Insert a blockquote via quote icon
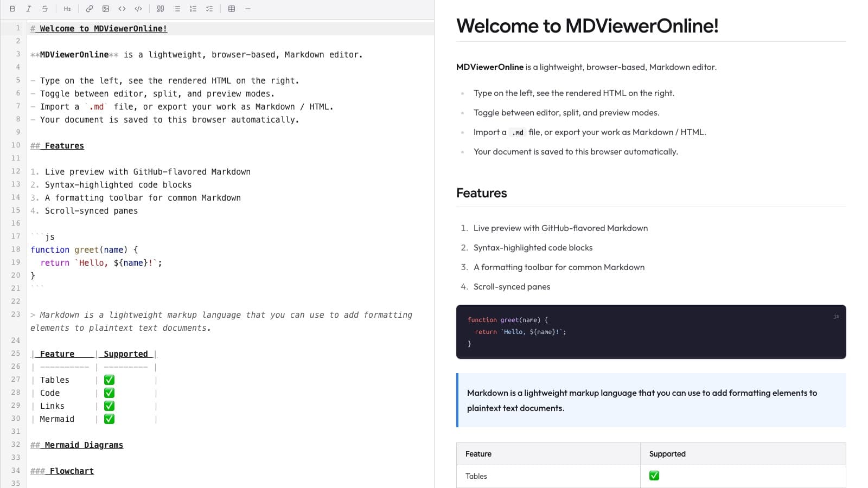Image resolution: width=868 pixels, height=488 pixels. click(161, 9)
